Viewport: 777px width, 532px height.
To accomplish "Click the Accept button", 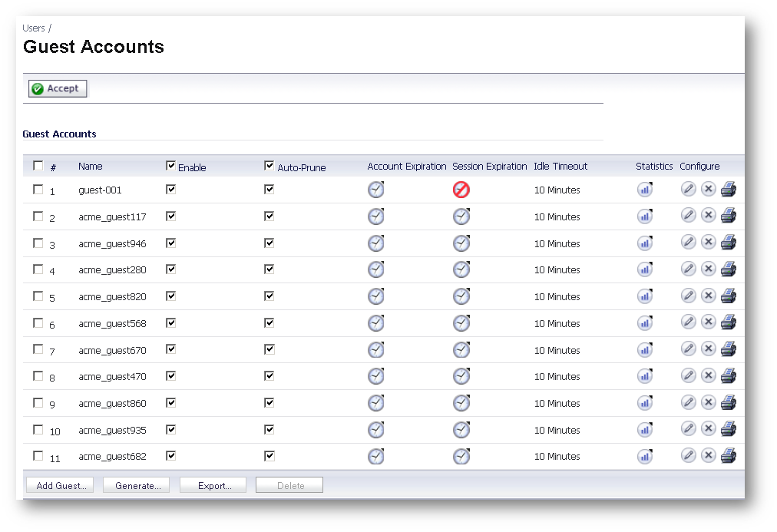I will pyautogui.click(x=58, y=89).
